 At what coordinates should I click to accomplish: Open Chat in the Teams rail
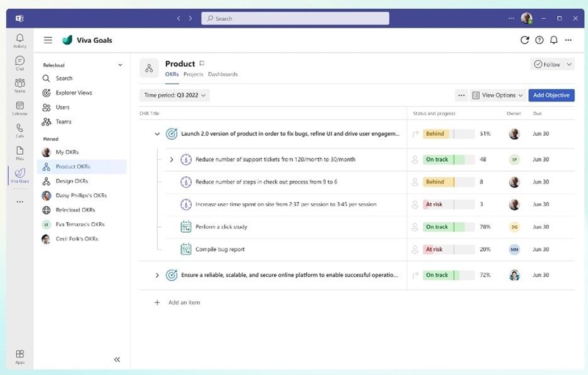tap(20, 63)
